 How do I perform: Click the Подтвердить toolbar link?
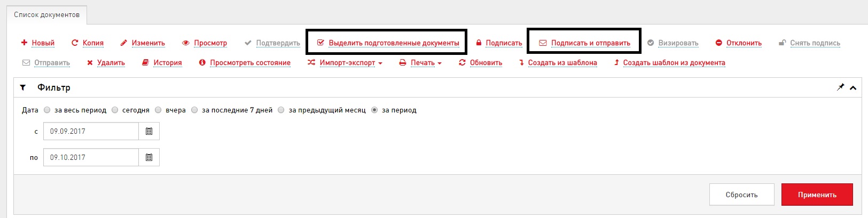point(278,43)
